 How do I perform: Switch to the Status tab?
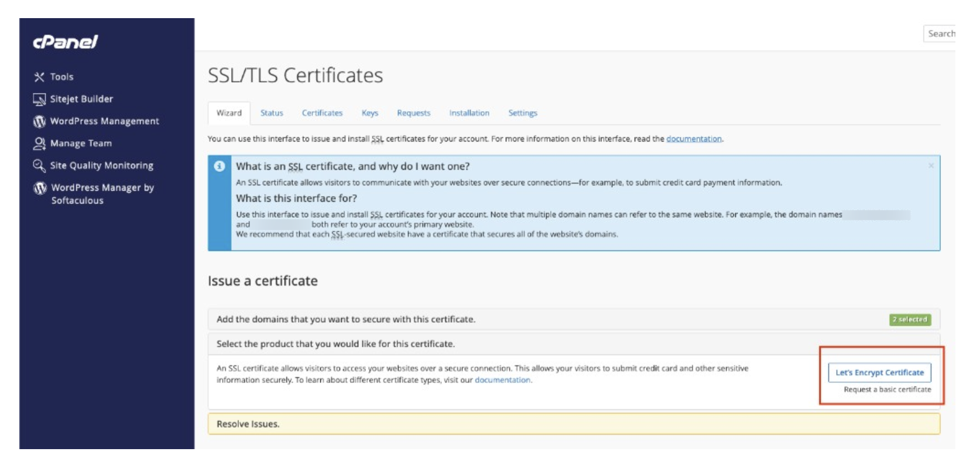[272, 113]
